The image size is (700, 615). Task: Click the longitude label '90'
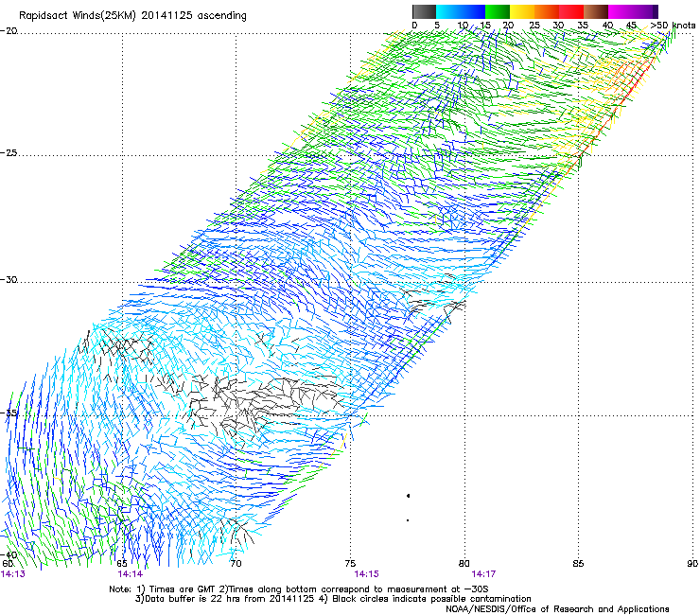tap(692, 564)
